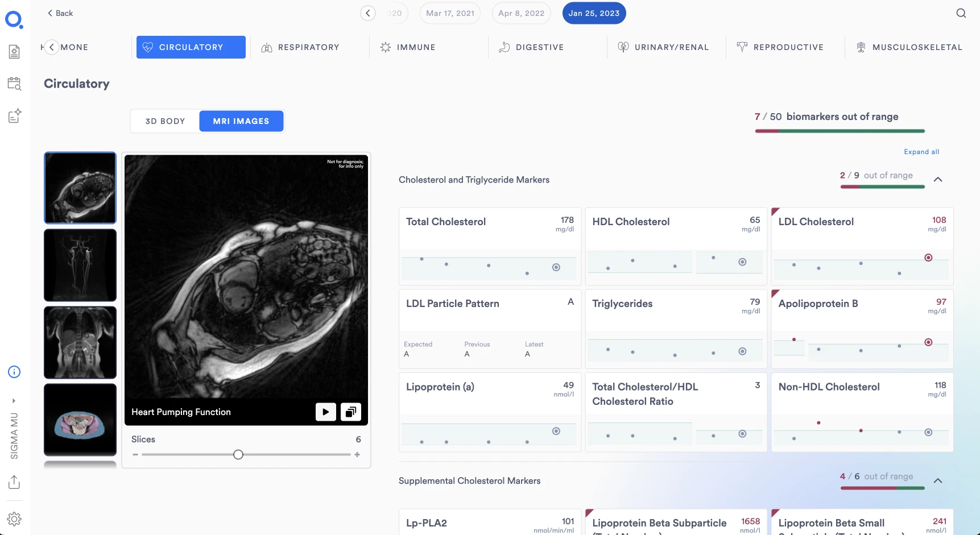Open the Non-HDL Cholesterol card
Viewport: 980px width, 535px height.
coord(862,412)
